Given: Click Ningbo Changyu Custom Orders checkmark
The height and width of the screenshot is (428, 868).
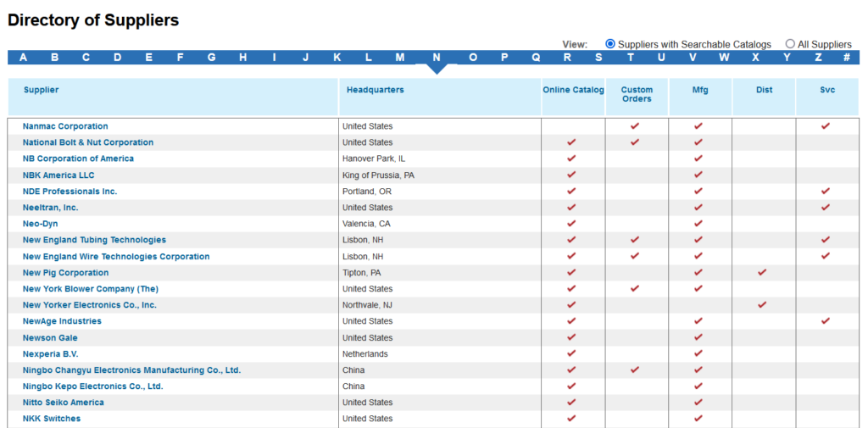Looking at the screenshot, I should pyautogui.click(x=635, y=370).
